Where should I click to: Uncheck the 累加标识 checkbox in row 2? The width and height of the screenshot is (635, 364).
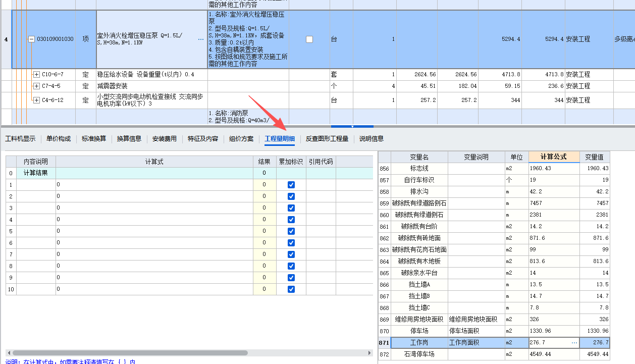291,196
